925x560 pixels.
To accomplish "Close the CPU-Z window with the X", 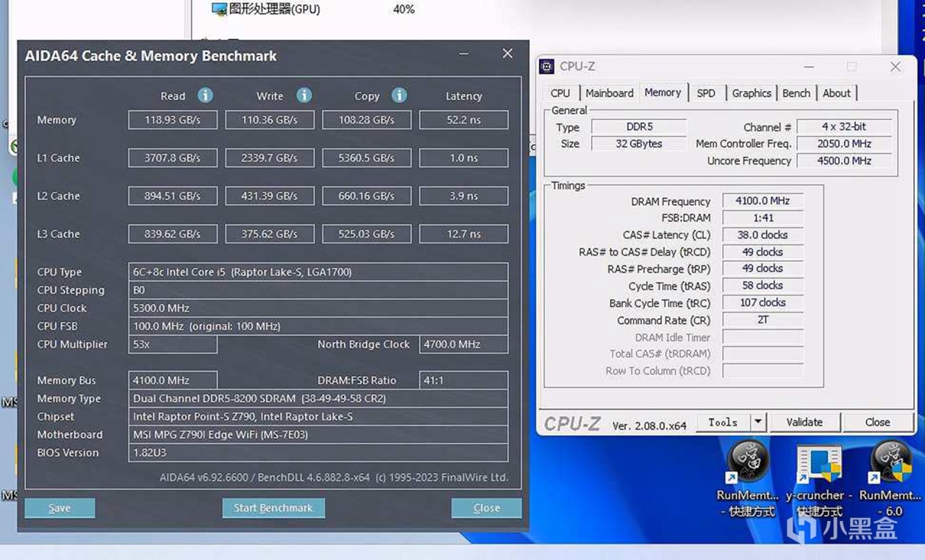I will [895, 66].
